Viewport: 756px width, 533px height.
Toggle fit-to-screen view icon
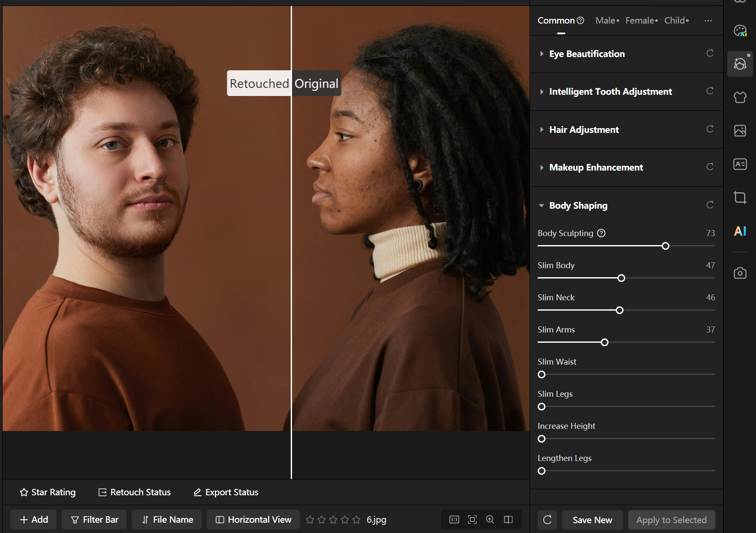(x=472, y=519)
